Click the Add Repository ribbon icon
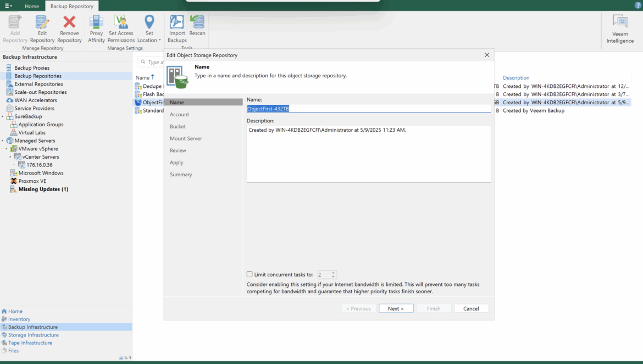Screen dimensions: 643x364 pos(15,29)
